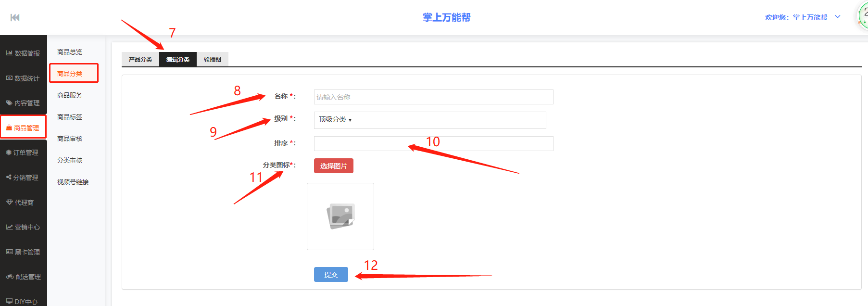Open 数据简报 with the bar chart icon
The image size is (868, 306).
23,53
